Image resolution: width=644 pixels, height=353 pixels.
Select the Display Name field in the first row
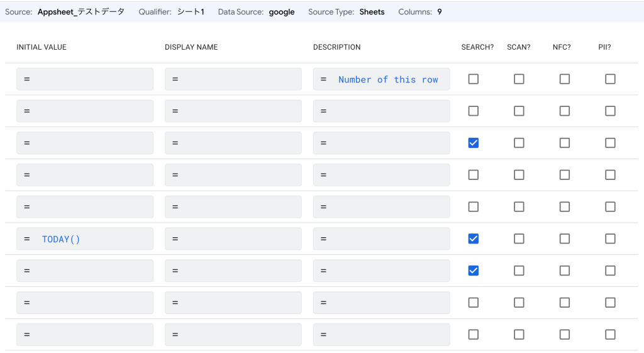click(x=233, y=79)
